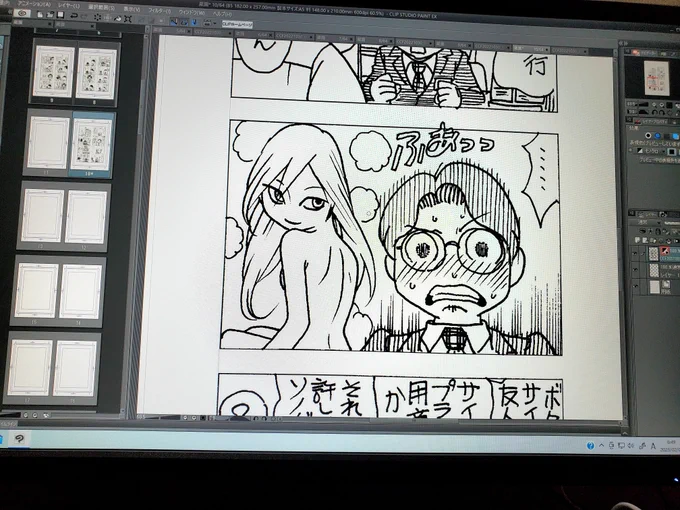Screen dimensions: 680x510
Task: Open the 表示(V) menu
Action: [x=132, y=9]
